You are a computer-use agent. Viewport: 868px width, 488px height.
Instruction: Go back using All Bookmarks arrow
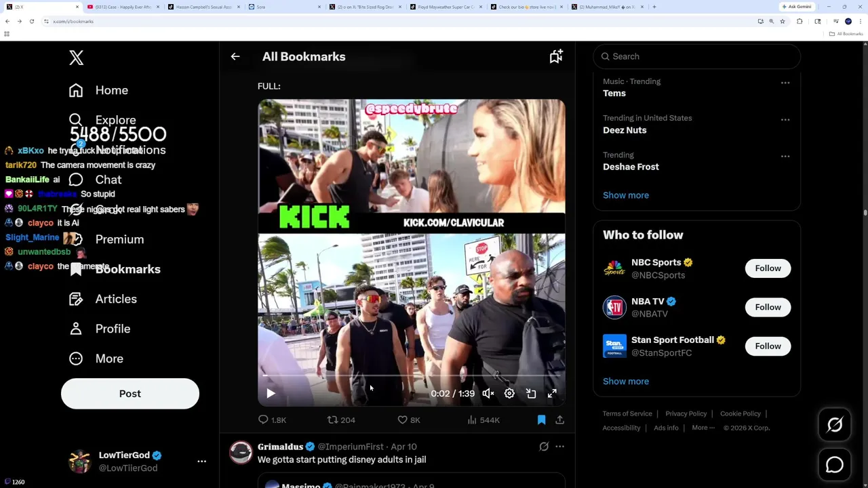(235, 57)
